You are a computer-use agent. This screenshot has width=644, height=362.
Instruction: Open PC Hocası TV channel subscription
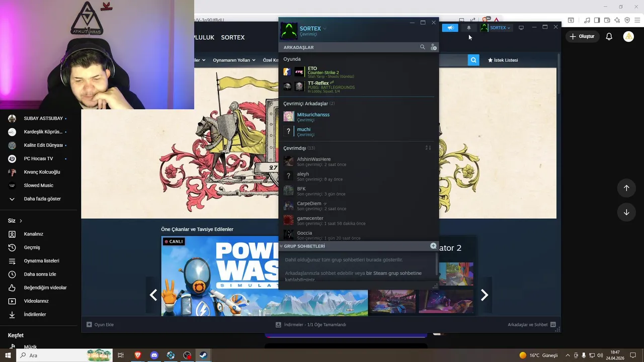click(x=38, y=158)
